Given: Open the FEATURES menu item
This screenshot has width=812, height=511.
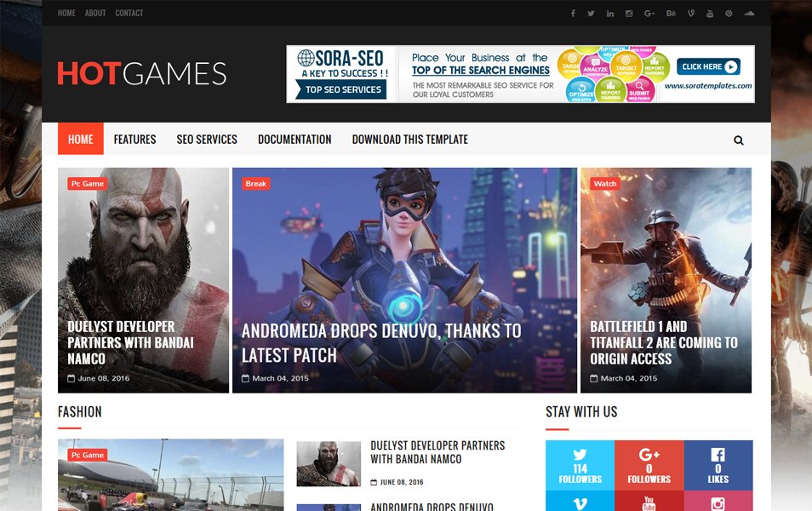Looking at the screenshot, I should pyautogui.click(x=134, y=139).
